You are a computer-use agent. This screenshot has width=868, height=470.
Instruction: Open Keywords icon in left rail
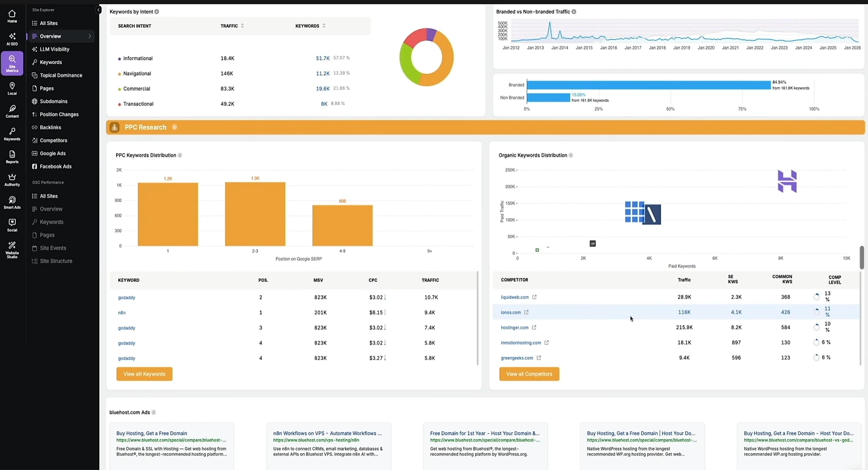click(12, 134)
